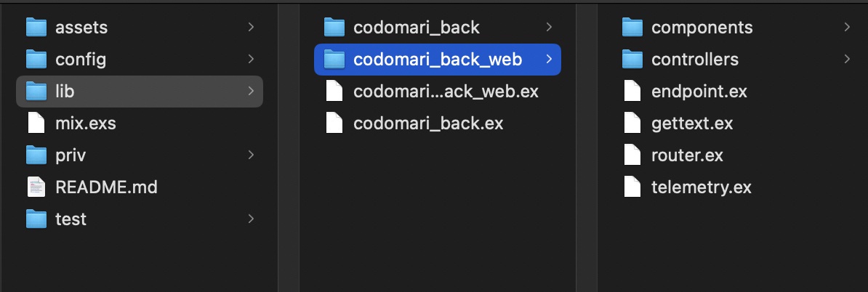Click the config folder icon
This screenshot has height=292, width=868.
coord(36,59)
